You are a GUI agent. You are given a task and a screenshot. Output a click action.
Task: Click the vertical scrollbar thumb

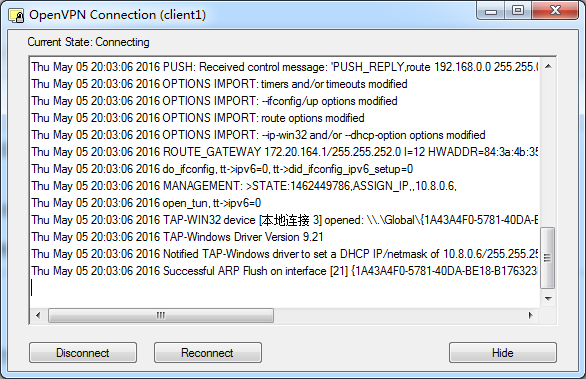(x=548, y=258)
